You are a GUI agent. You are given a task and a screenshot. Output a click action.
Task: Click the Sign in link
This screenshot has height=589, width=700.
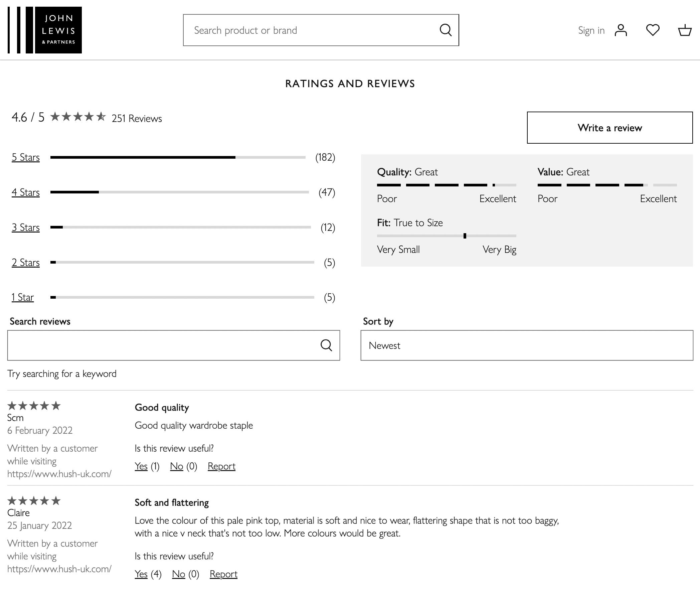pyautogui.click(x=591, y=30)
